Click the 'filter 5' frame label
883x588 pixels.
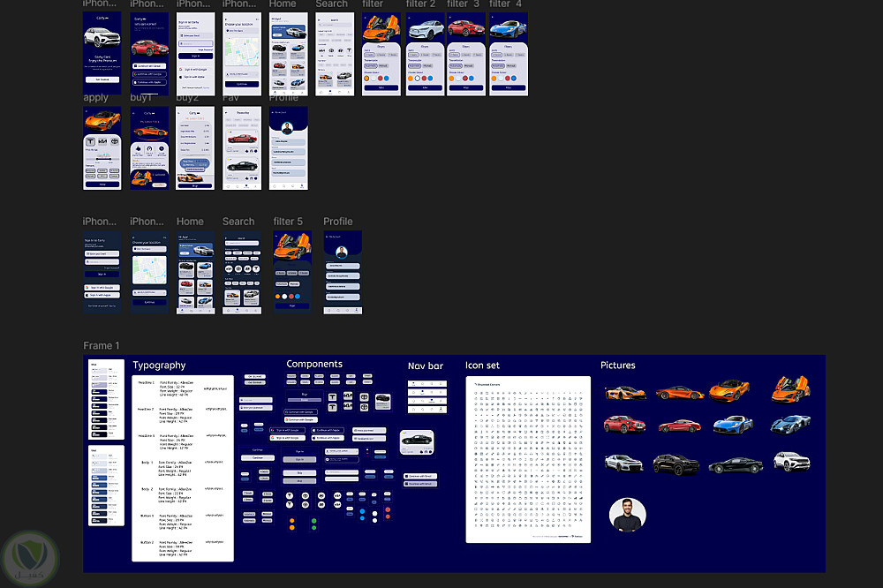288,222
